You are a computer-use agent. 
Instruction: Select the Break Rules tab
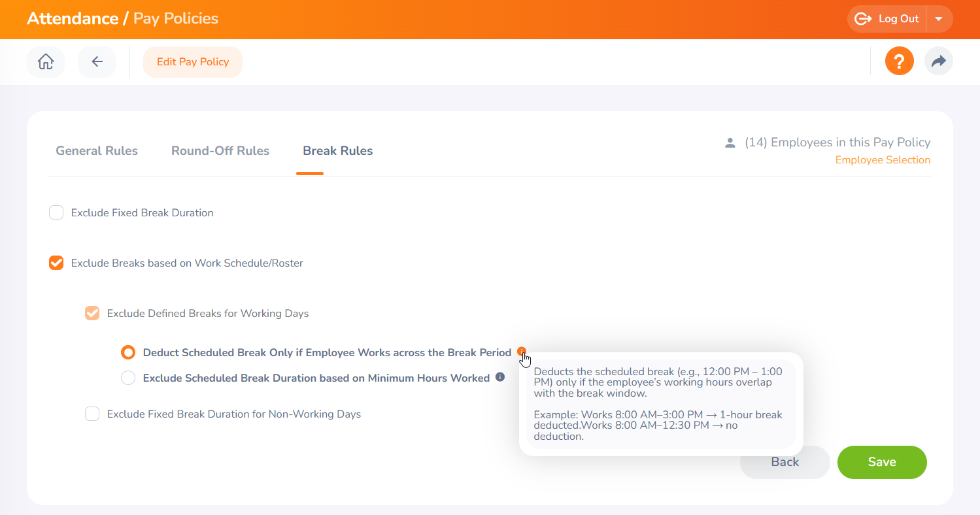tap(337, 151)
